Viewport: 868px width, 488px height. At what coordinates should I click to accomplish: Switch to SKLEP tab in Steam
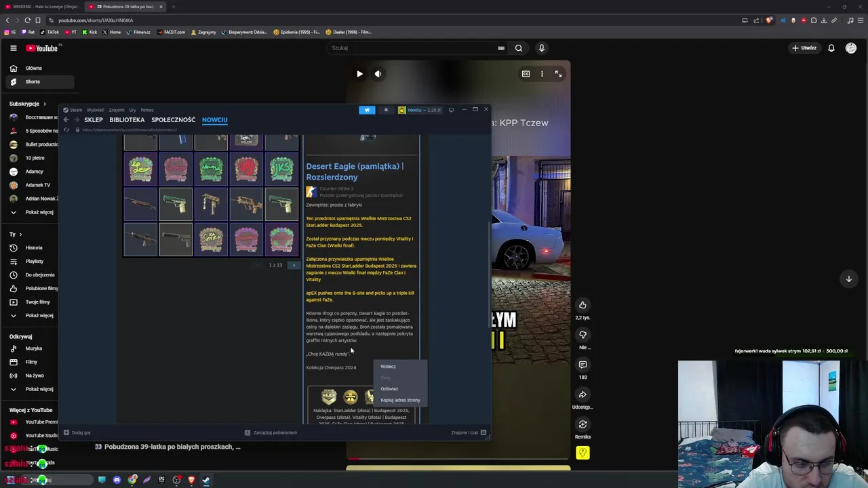click(94, 120)
